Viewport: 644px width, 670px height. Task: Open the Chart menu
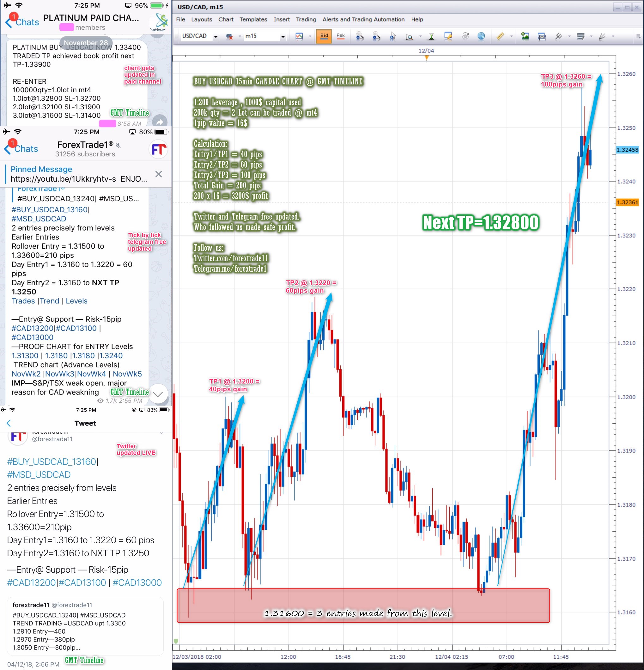pyautogui.click(x=226, y=20)
